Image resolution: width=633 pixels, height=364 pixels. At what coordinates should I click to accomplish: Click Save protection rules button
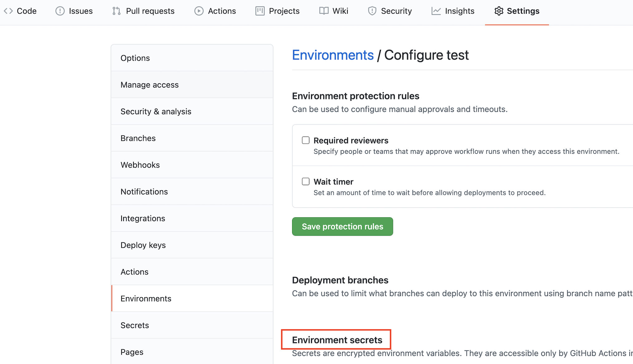point(342,227)
